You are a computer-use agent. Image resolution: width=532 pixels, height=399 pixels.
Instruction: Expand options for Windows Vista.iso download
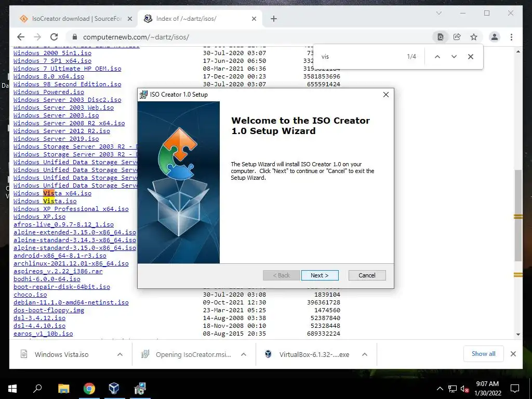coord(120,354)
